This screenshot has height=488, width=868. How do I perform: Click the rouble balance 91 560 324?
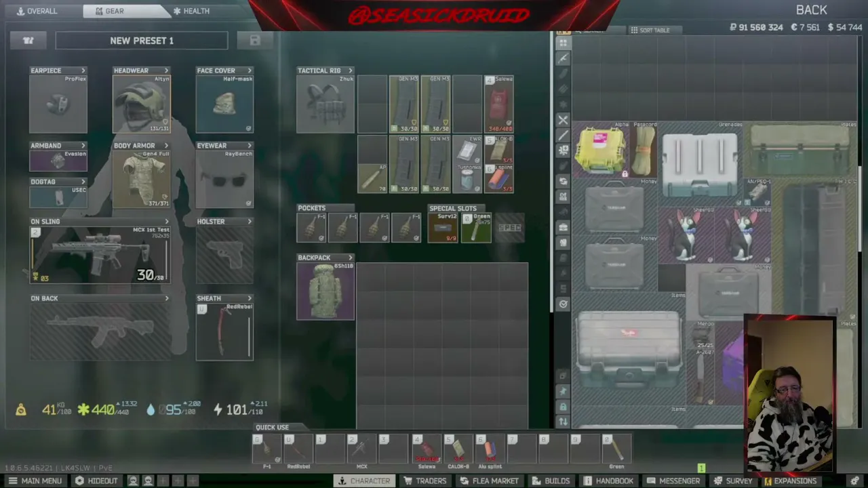click(756, 28)
